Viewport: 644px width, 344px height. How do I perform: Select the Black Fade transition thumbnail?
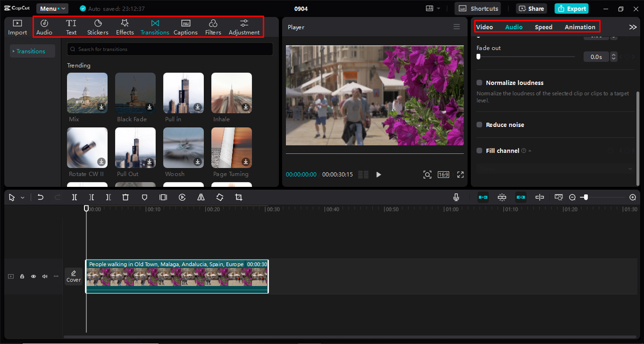pos(135,93)
